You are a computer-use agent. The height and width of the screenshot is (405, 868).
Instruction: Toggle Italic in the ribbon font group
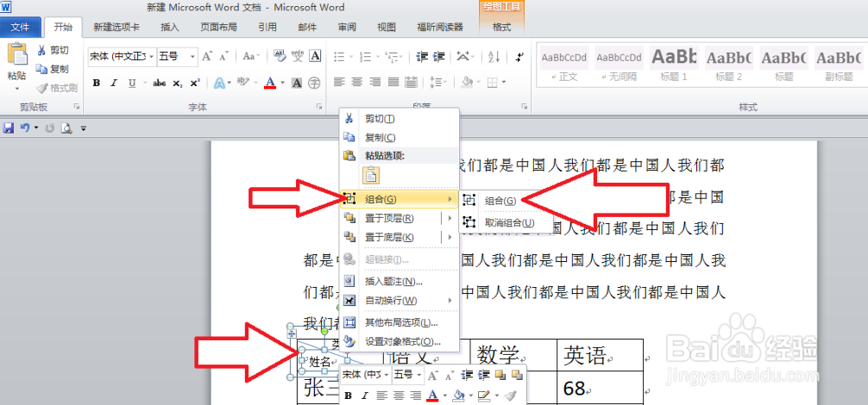tap(114, 83)
